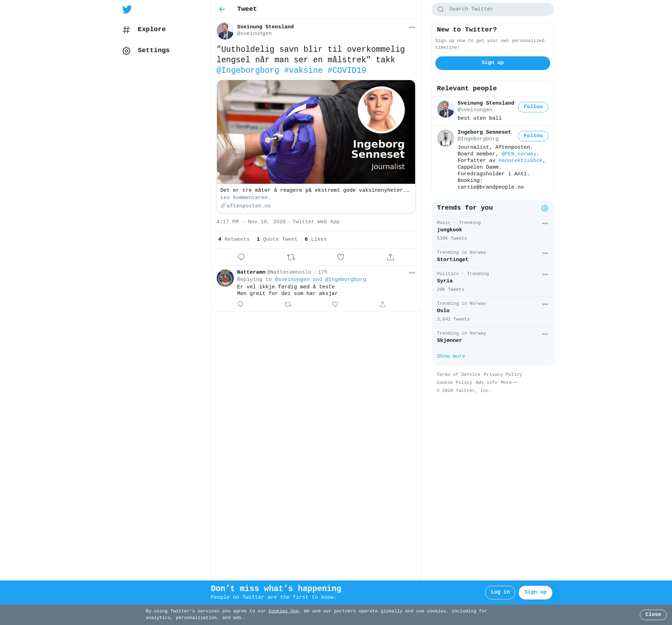Click the Log in button

click(x=500, y=592)
